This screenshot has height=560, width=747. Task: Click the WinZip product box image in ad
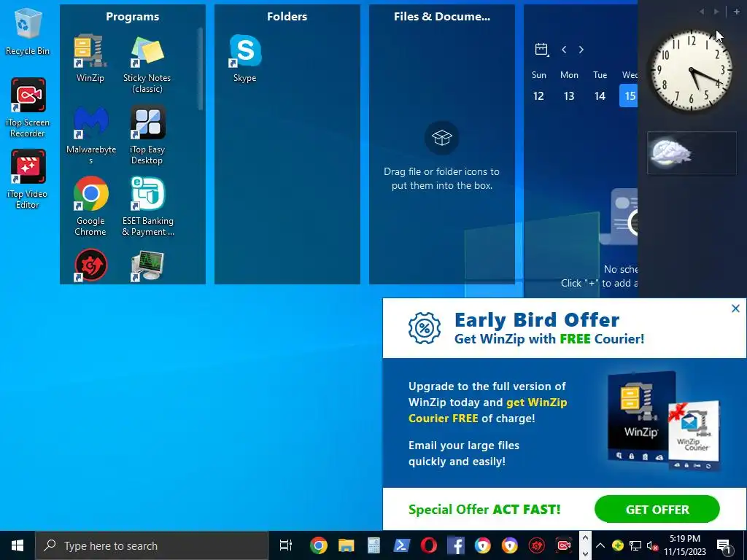tap(641, 418)
